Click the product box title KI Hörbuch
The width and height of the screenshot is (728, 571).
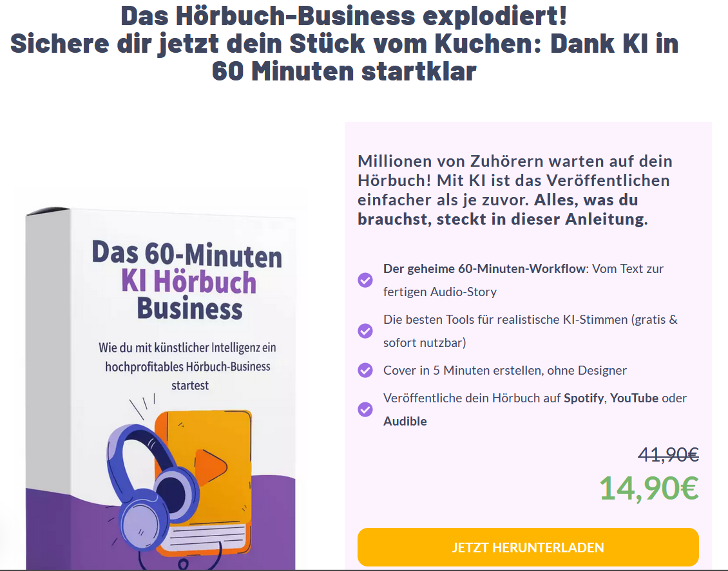pyautogui.click(x=189, y=281)
